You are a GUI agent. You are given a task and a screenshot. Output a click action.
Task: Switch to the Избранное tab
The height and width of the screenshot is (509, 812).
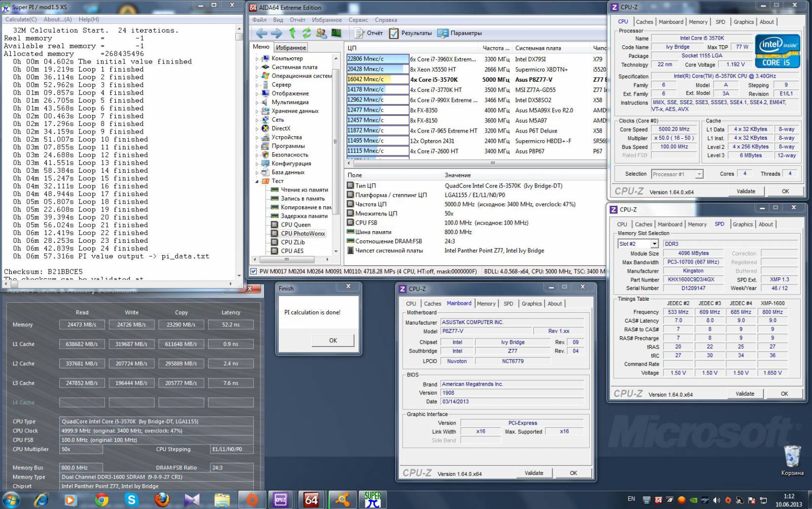(x=291, y=47)
